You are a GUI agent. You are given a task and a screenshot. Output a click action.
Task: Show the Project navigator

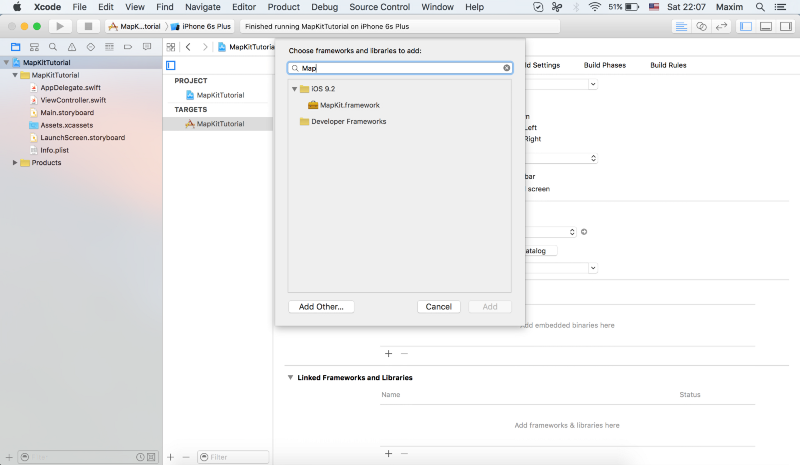[15, 47]
